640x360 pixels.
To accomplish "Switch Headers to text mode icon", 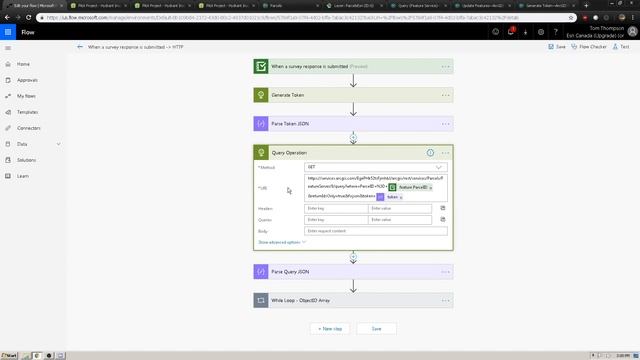I will click(442, 208).
